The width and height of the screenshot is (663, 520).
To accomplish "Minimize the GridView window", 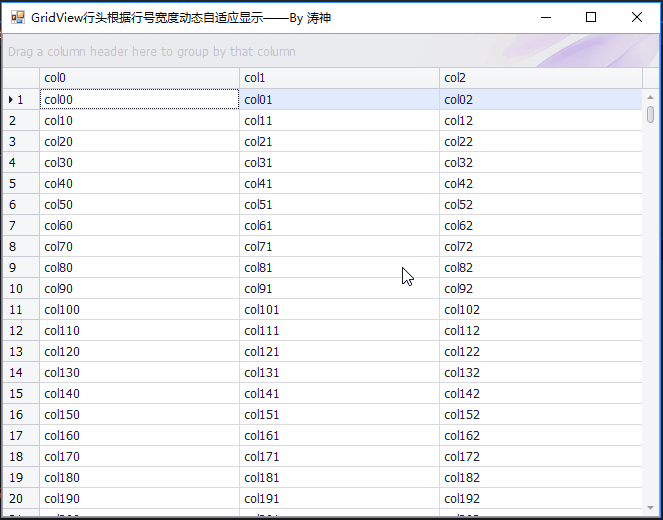I will click(x=544, y=17).
